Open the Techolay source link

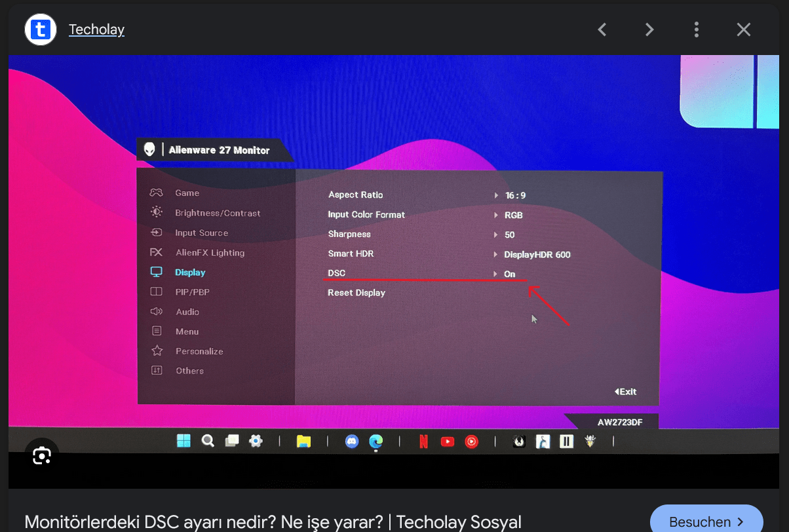pyautogui.click(x=96, y=29)
